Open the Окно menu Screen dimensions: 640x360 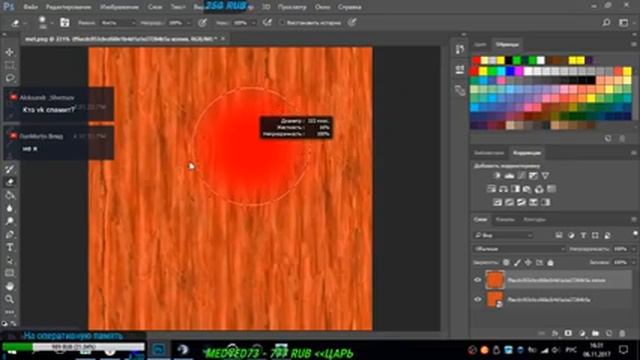tap(322, 7)
